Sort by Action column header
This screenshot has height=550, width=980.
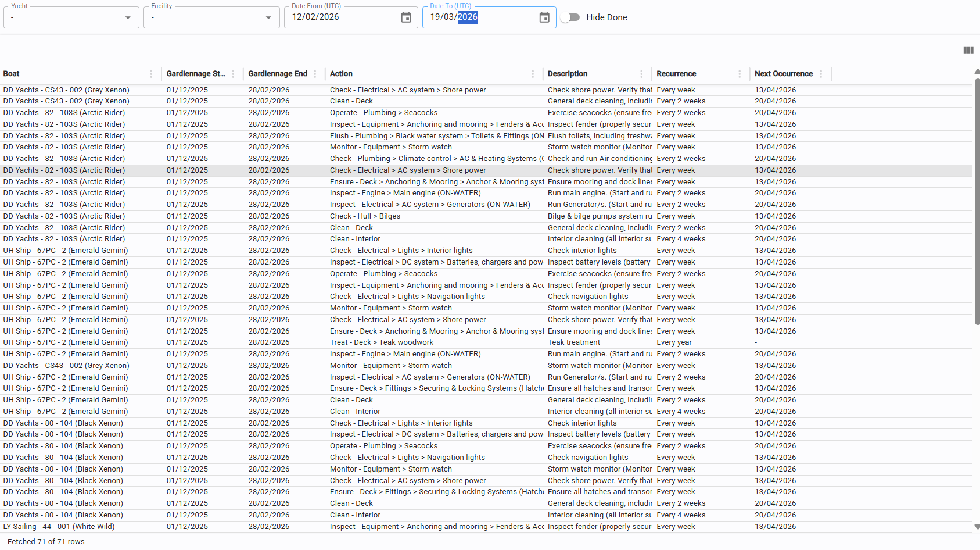pos(341,74)
